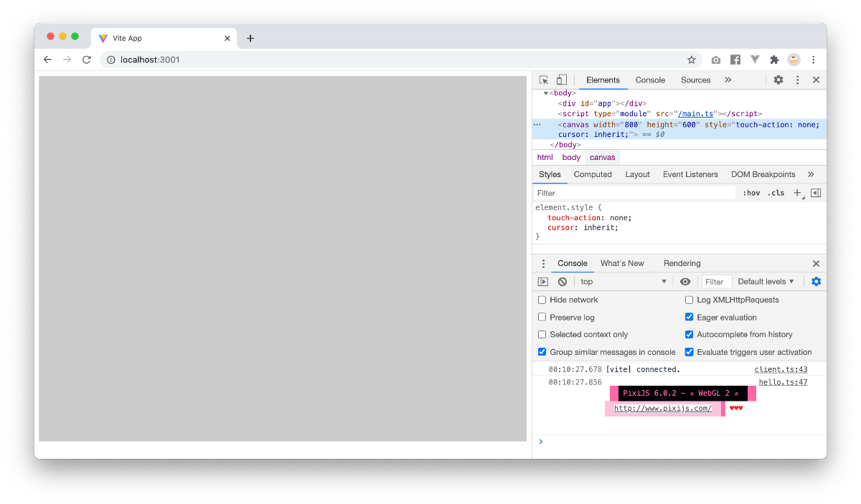Switch to the Elements tab

[603, 80]
